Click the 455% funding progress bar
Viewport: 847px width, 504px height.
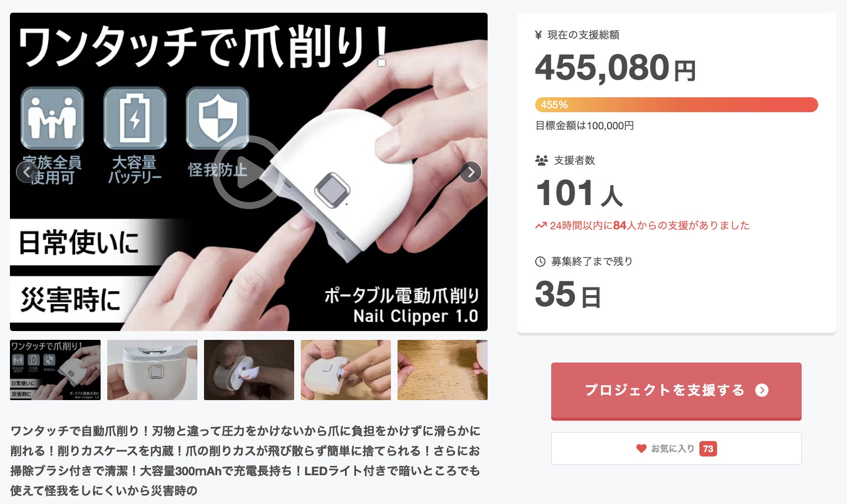click(x=676, y=104)
